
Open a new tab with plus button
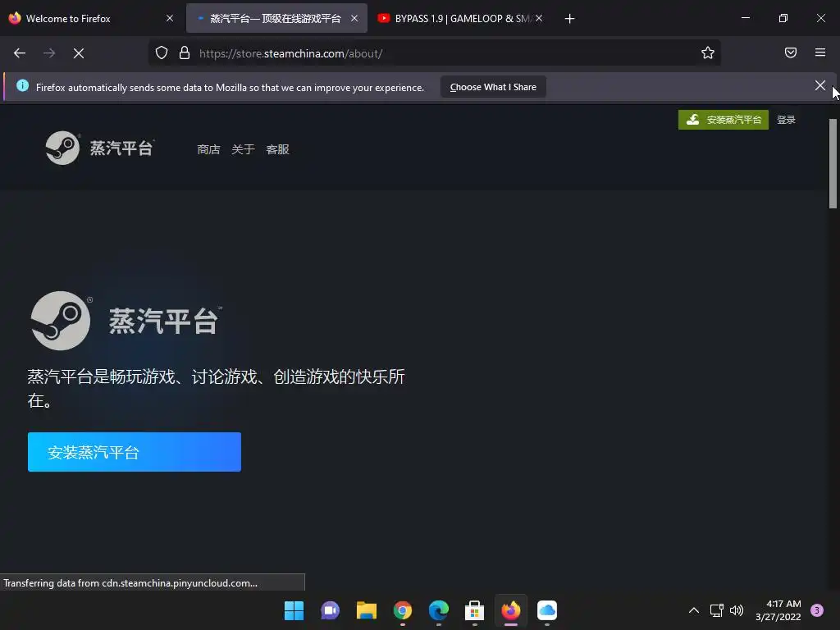point(569,19)
